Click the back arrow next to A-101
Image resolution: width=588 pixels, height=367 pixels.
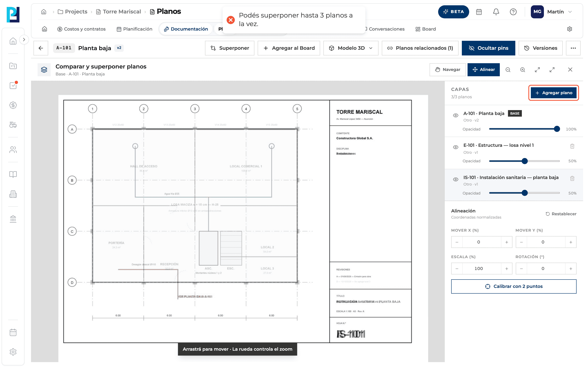[x=41, y=48]
